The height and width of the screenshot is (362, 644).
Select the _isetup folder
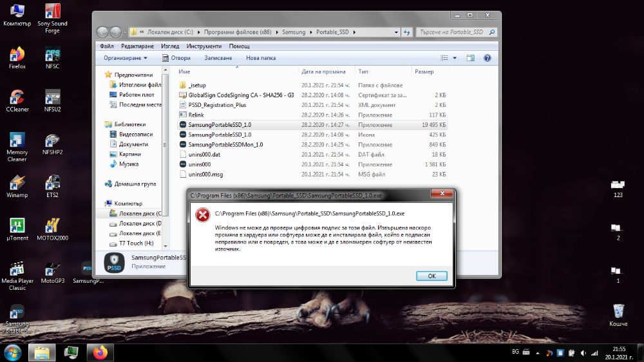(197, 85)
